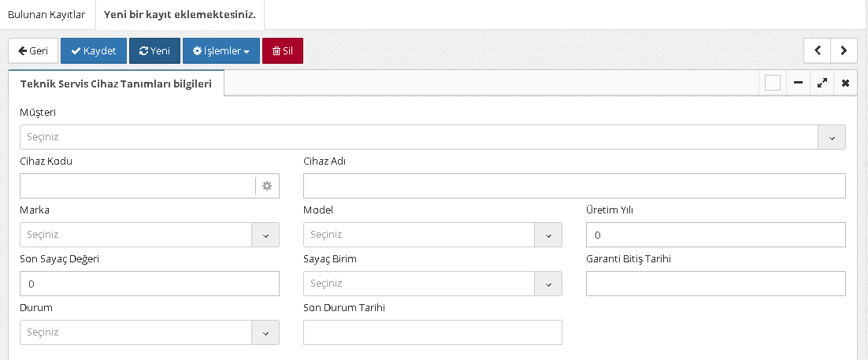Open the Müşteri dropdown
Image resolution: width=868 pixels, height=360 pixels.
(832, 137)
